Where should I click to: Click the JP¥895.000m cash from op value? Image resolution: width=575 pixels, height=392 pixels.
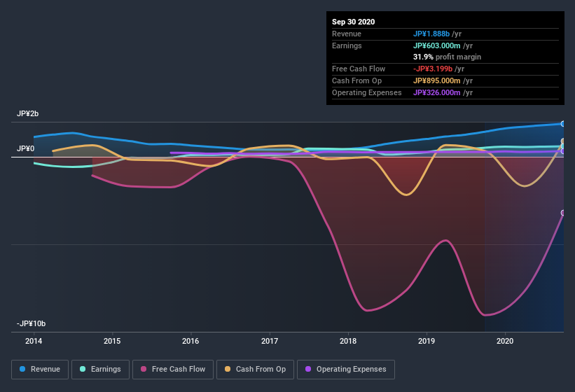(437, 80)
